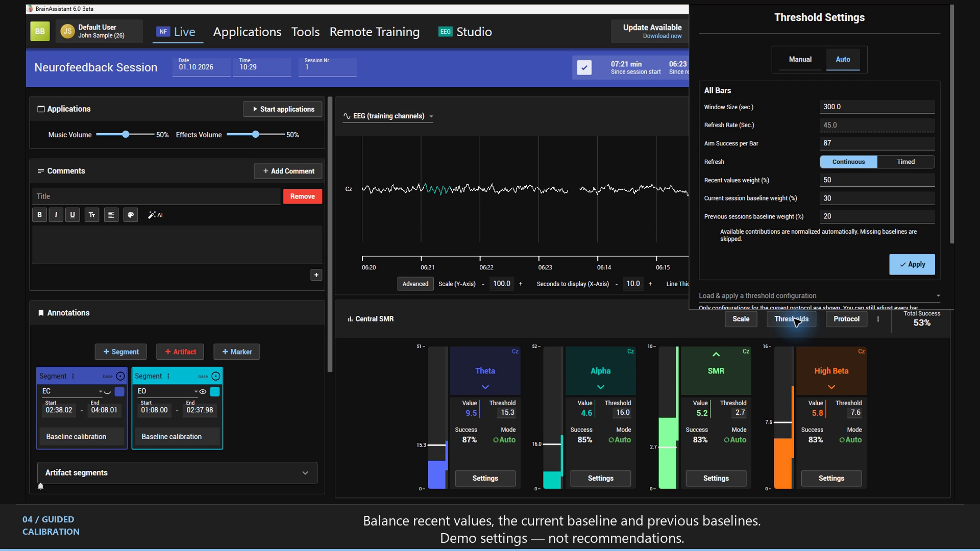This screenshot has height=551, width=980.
Task: Toggle bold formatting in comment editor
Action: (39, 215)
